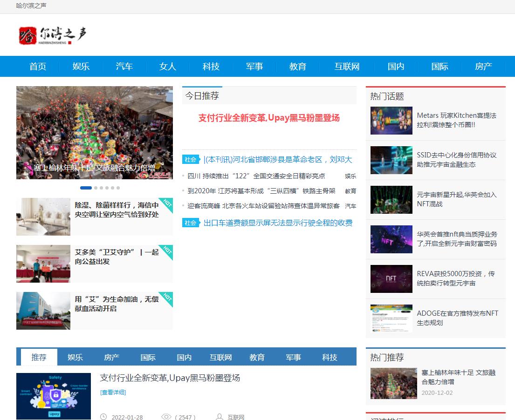This screenshot has width=515, height=420.
Task: Open 华英会首推nft典当质押业务 topic
Action: tap(457, 239)
